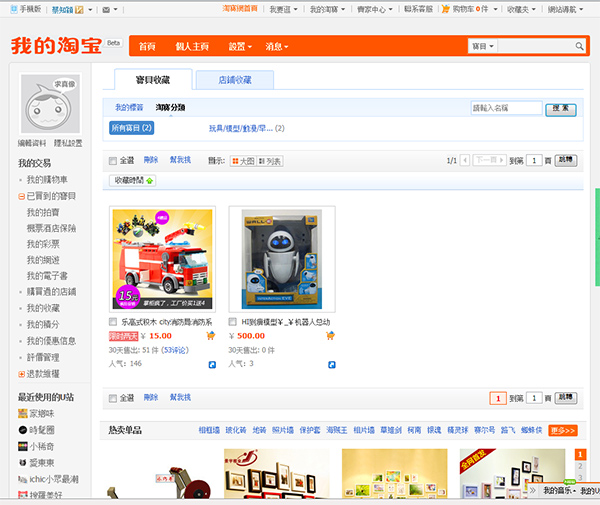600x505 pixels.
Task: Select list view icon
Action: pos(270,161)
